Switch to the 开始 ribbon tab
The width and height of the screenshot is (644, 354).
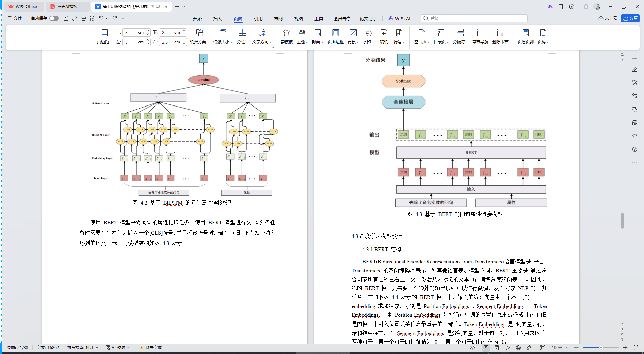click(x=197, y=19)
